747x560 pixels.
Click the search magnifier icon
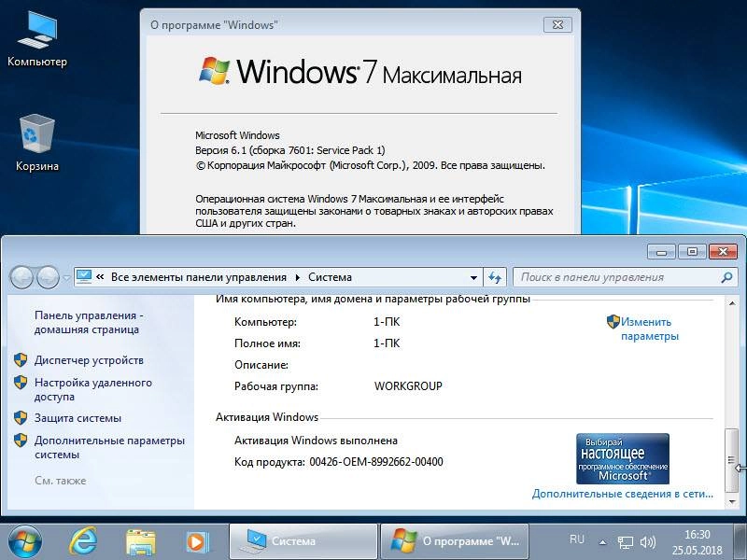[x=726, y=277]
